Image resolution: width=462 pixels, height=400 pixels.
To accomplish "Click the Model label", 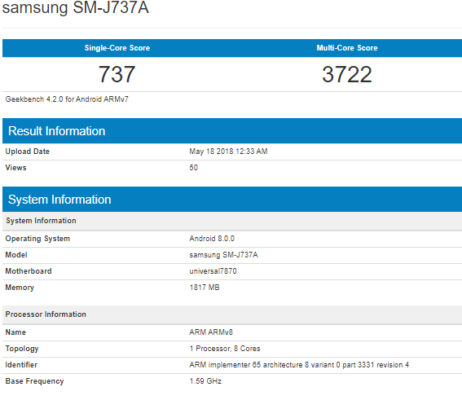I will (16, 255).
